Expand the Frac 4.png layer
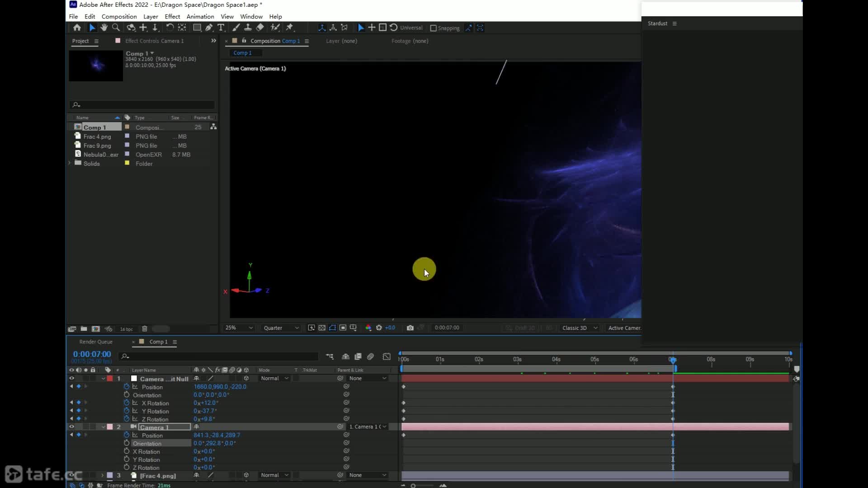Image resolution: width=868 pixels, height=488 pixels. point(103,475)
